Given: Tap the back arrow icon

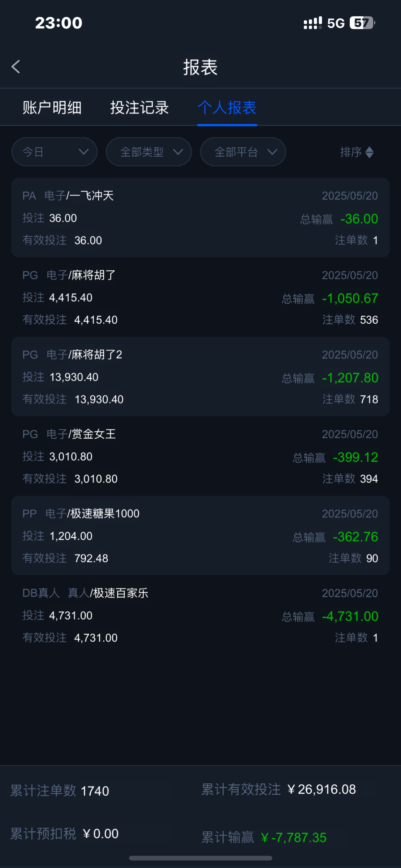Looking at the screenshot, I should click(x=16, y=67).
